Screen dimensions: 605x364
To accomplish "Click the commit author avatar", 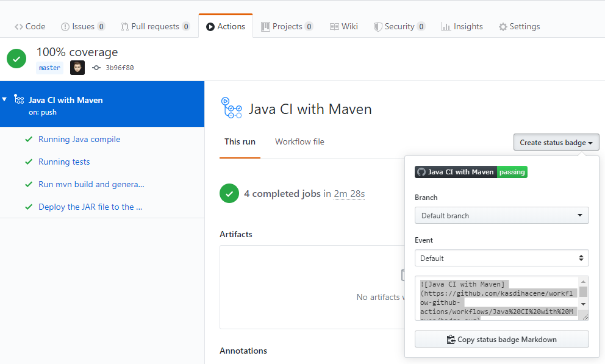I will coord(77,68).
